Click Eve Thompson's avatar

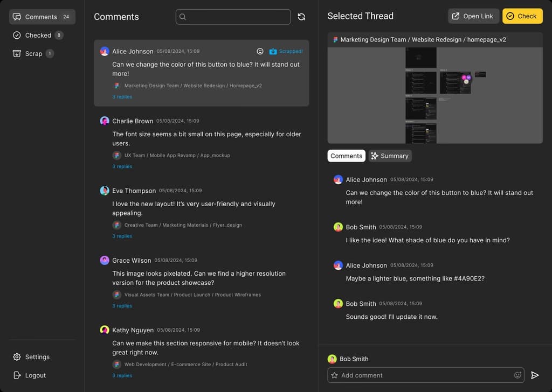pyautogui.click(x=105, y=191)
